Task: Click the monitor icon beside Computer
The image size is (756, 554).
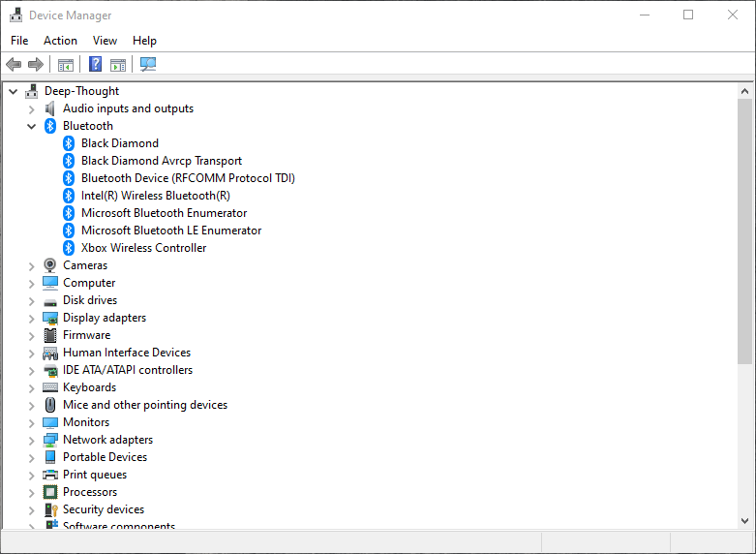Action: coord(50,282)
